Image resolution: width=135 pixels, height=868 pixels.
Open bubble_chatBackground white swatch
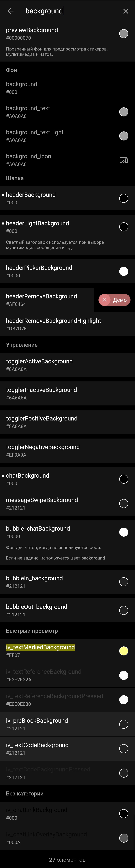tap(123, 532)
